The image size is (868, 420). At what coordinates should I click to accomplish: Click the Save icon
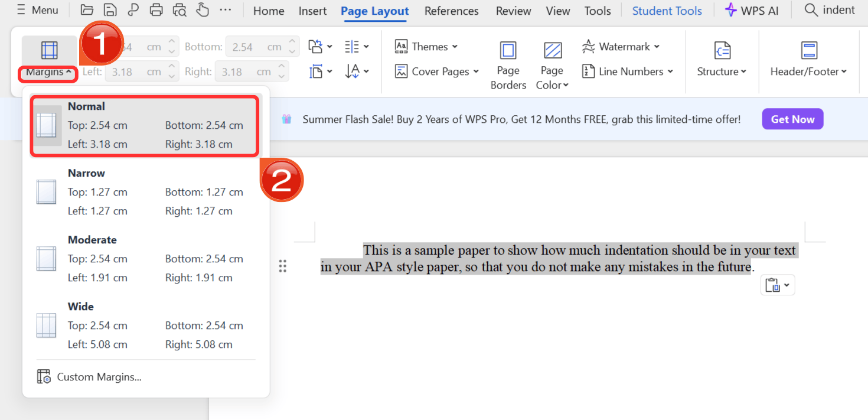point(110,10)
